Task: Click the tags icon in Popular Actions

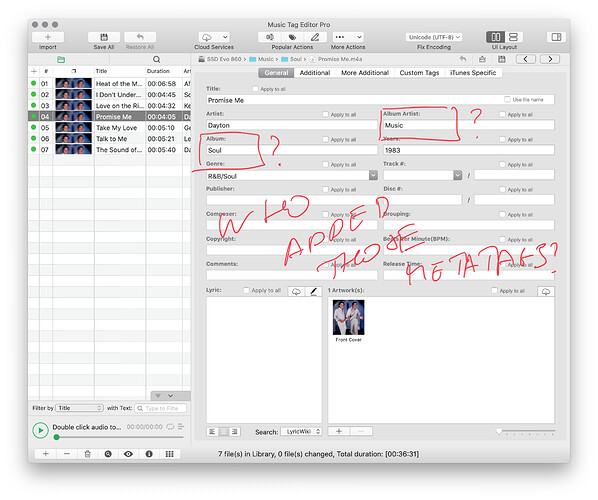Action: (293, 37)
